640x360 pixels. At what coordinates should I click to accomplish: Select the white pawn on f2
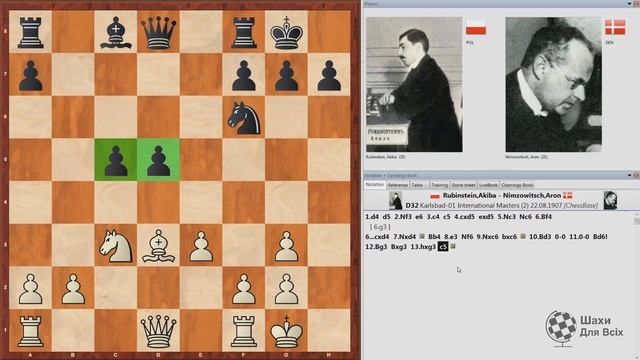pos(244,289)
